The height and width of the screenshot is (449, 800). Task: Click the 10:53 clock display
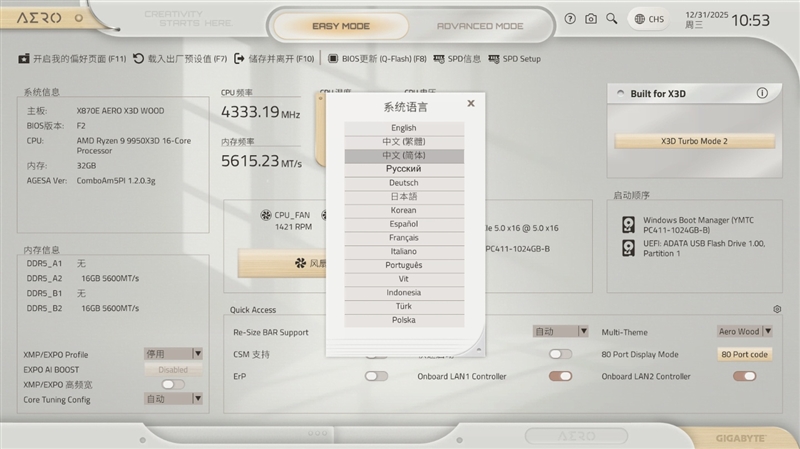[x=750, y=20]
